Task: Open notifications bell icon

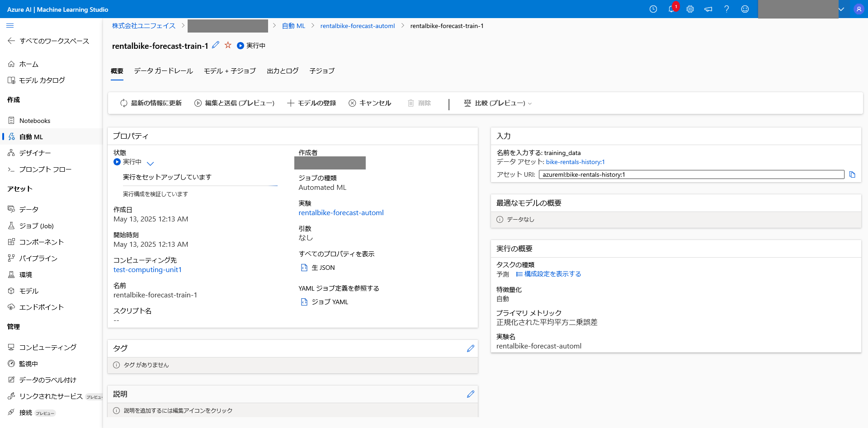Action: click(x=671, y=9)
